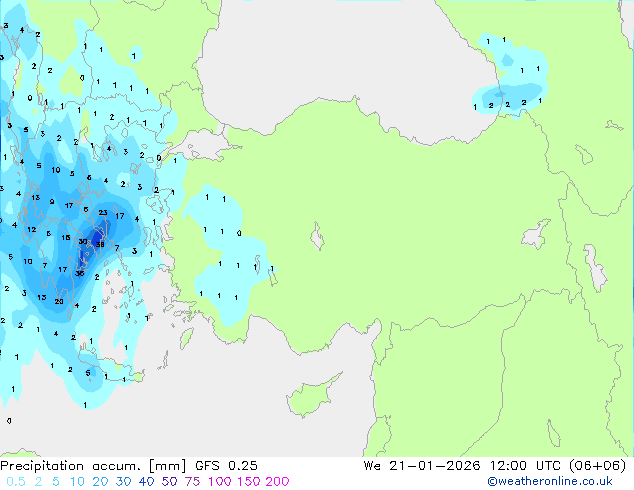
Task: Click the 12 precipitation value on the map
Action: (32, 229)
